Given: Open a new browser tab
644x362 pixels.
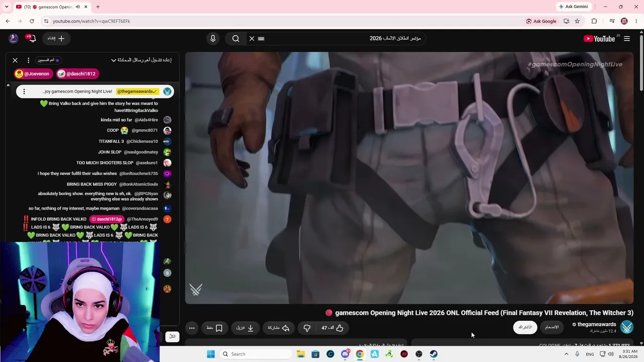Looking at the screenshot, I should tap(98, 7).
